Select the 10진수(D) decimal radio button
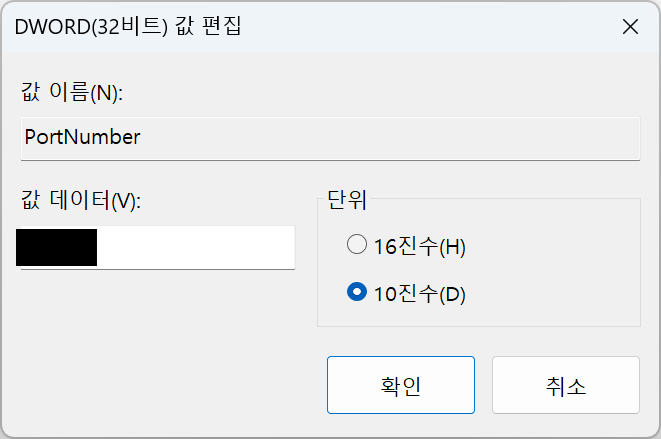This screenshot has height=439, width=661. pos(357,291)
